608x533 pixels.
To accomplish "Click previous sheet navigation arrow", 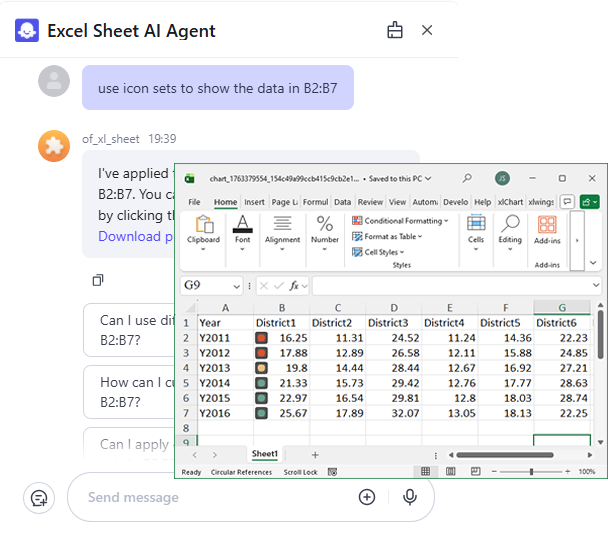I will [195, 455].
